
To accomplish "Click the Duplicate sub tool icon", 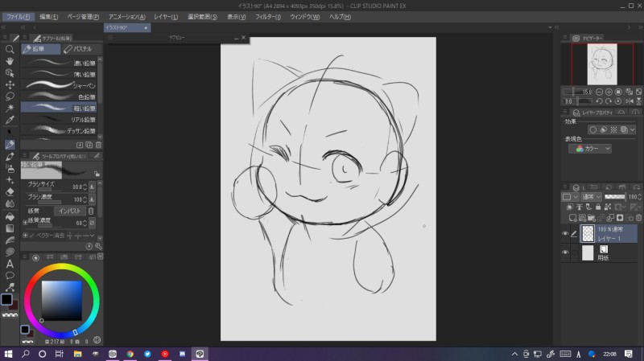I will point(89,145).
